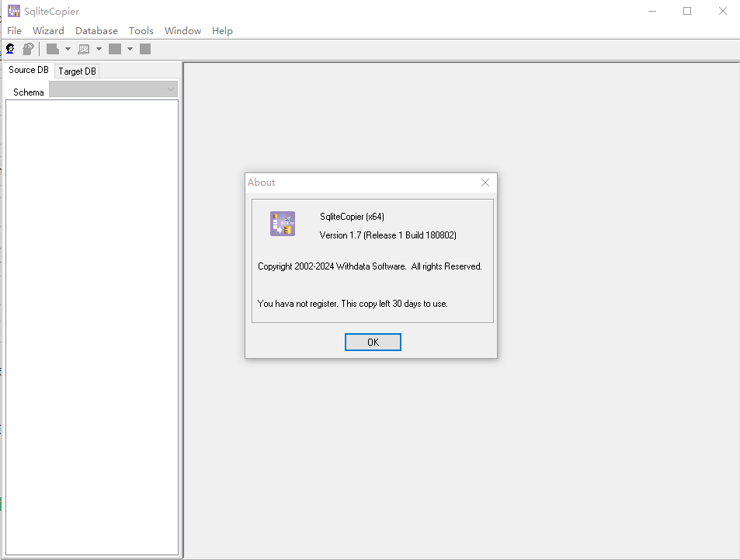Open dropdown arrow beside first gray toolbar icon

68,49
